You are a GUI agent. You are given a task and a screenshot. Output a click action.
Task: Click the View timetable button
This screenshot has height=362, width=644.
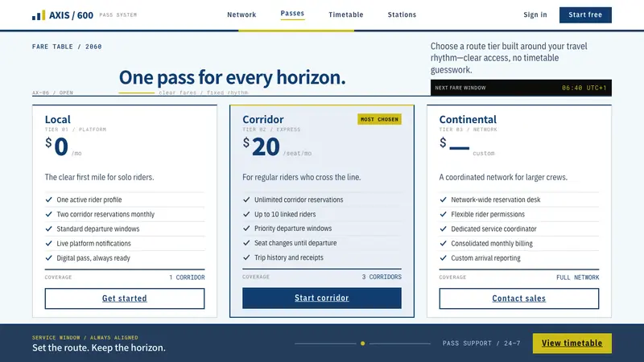(x=572, y=343)
